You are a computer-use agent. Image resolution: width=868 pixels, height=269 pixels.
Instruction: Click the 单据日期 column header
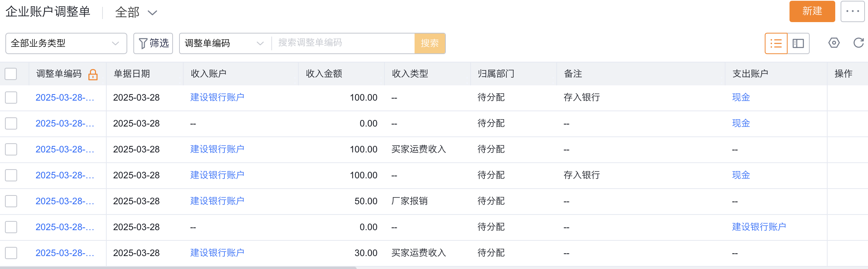tap(132, 74)
